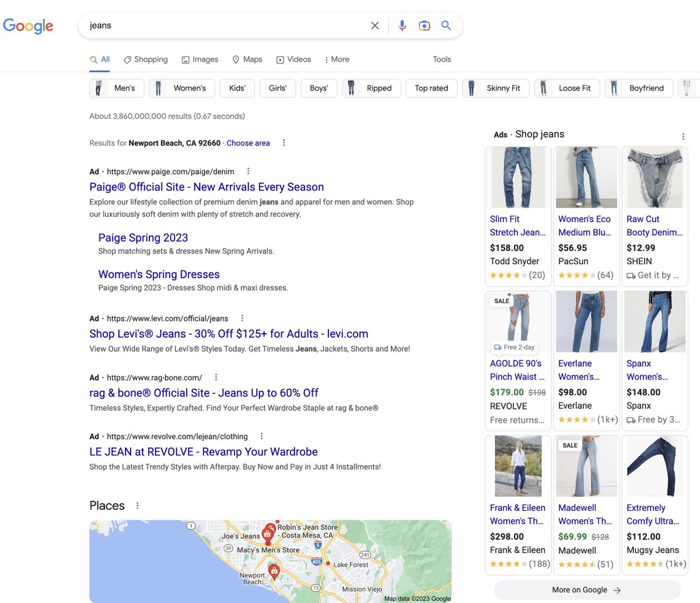Select the Kids' filter chip

pyautogui.click(x=237, y=88)
